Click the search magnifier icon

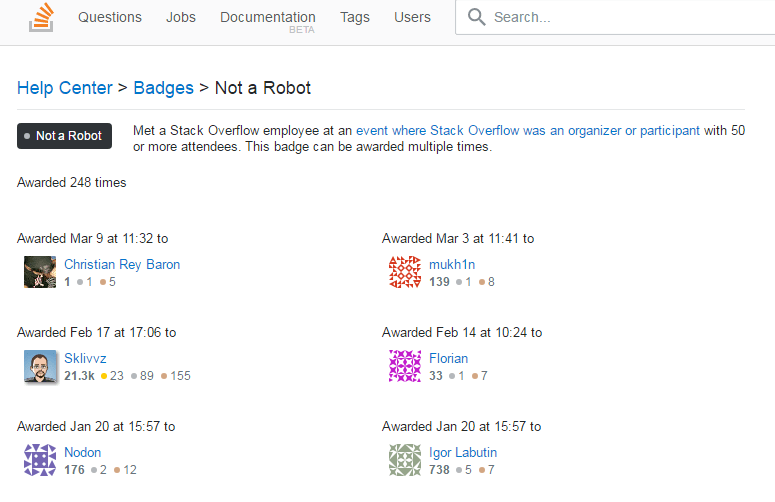pos(477,17)
